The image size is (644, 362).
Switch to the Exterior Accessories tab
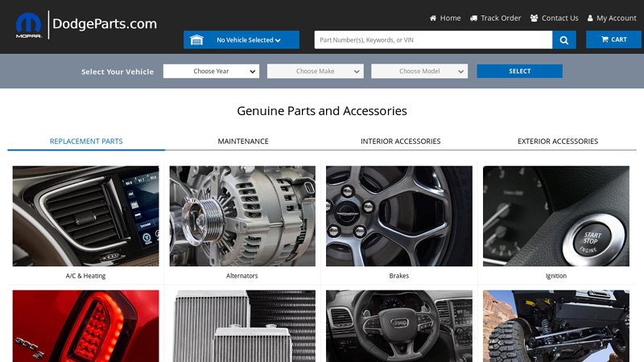point(558,142)
